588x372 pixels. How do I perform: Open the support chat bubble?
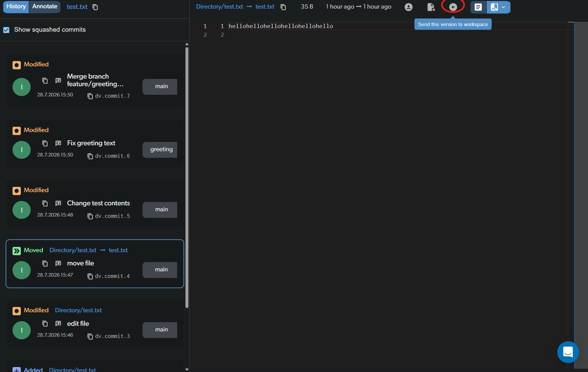[568, 352]
